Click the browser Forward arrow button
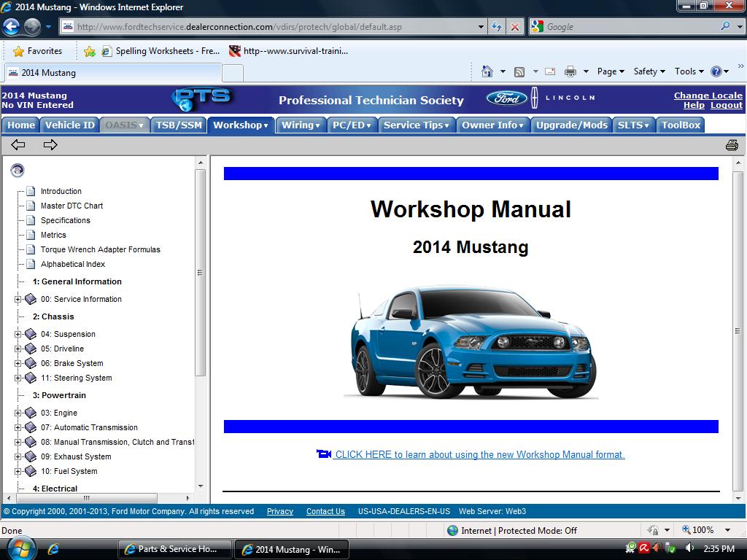The image size is (747, 560). click(32, 27)
